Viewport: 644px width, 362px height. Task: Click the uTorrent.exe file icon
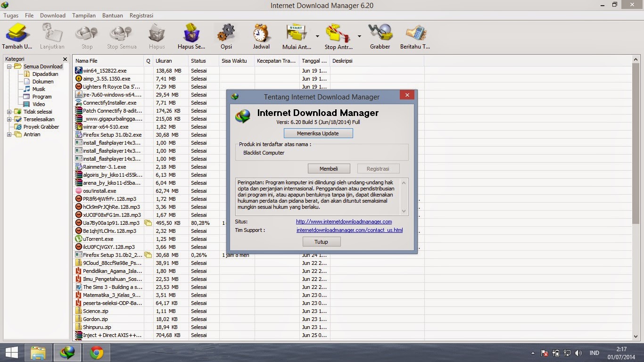[x=79, y=239]
